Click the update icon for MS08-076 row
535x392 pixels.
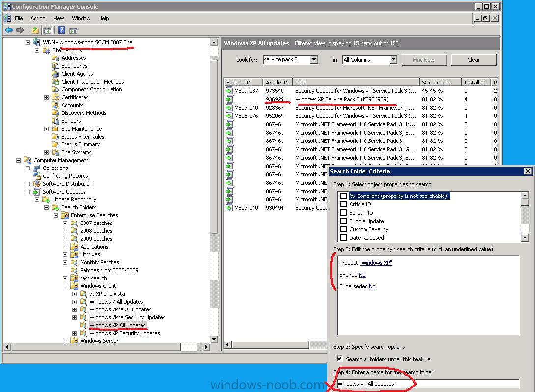[229, 116]
